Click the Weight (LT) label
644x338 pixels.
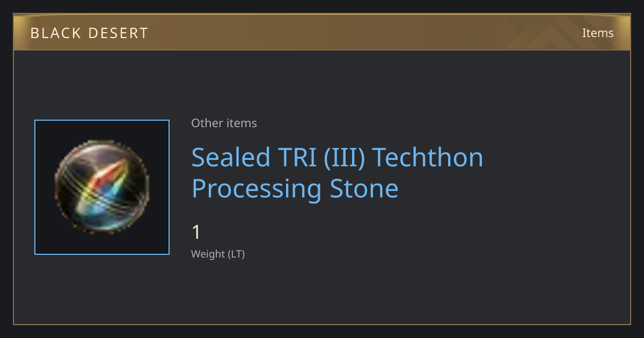click(x=218, y=254)
